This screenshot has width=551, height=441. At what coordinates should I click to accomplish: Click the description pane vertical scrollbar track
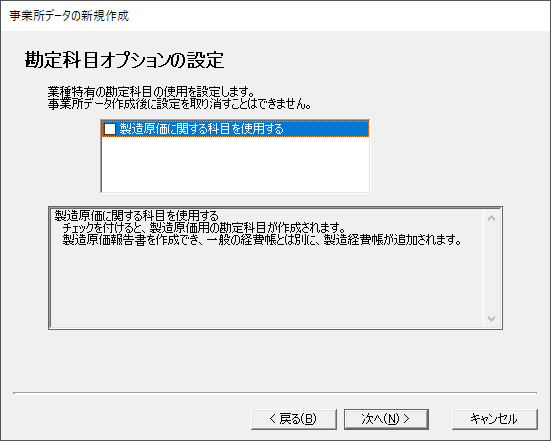492,268
